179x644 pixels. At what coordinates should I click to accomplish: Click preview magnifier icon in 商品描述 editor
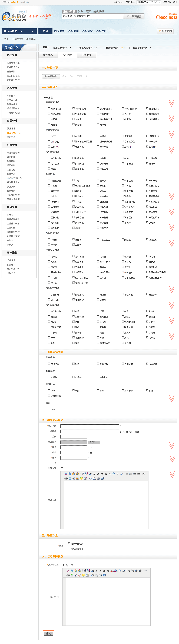pos(94,478)
